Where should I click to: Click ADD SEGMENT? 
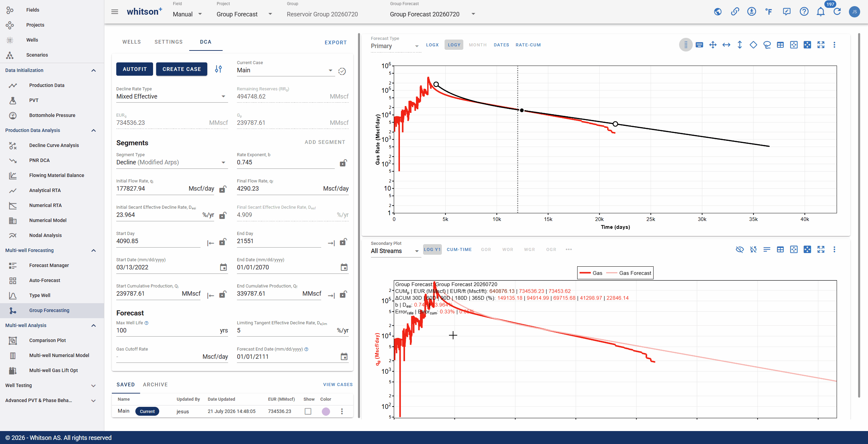(325, 142)
